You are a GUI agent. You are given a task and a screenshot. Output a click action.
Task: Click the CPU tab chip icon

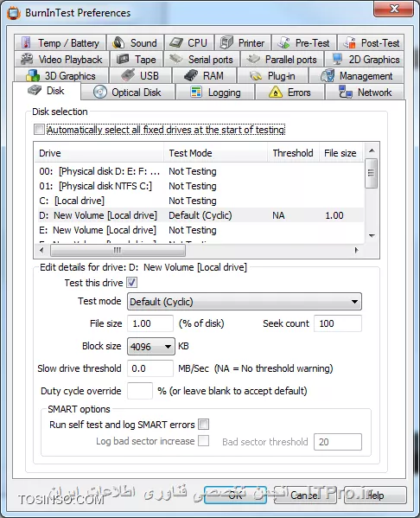(176, 42)
